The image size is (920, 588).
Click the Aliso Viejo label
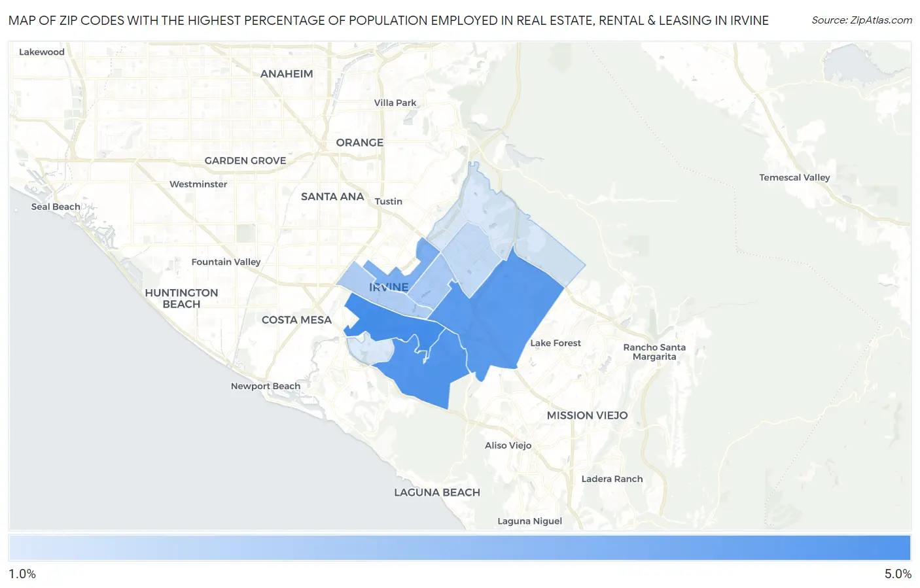point(508,446)
